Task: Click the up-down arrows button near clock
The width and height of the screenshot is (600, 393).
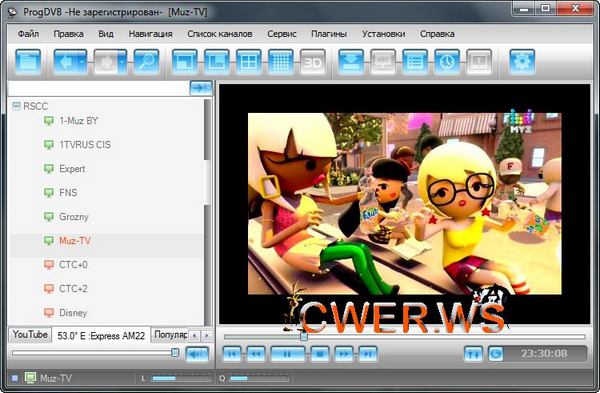Action: [x=473, y=354]
